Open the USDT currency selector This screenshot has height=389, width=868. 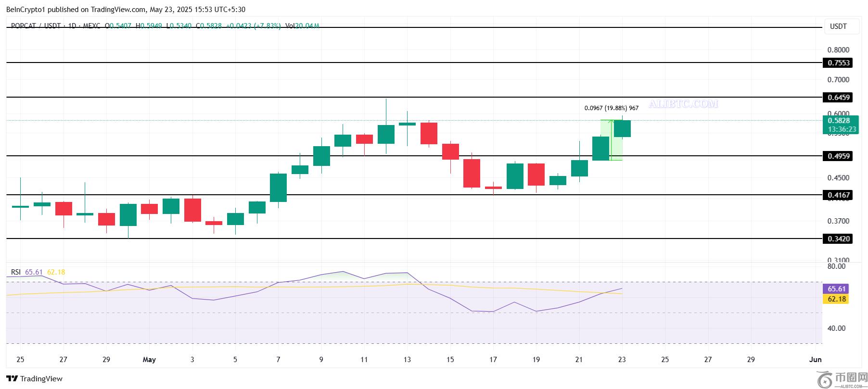click(838, 26)
